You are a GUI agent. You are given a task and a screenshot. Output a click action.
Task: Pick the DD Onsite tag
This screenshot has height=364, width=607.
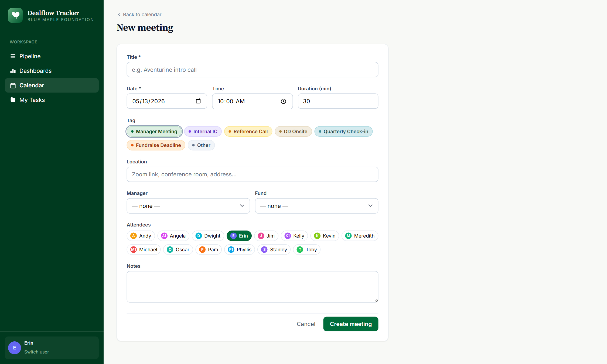click(293, 131)
